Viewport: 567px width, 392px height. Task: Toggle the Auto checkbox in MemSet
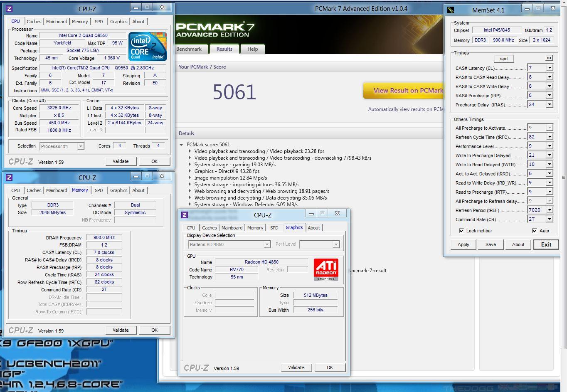pyautogui.click(x=534, y=231)
